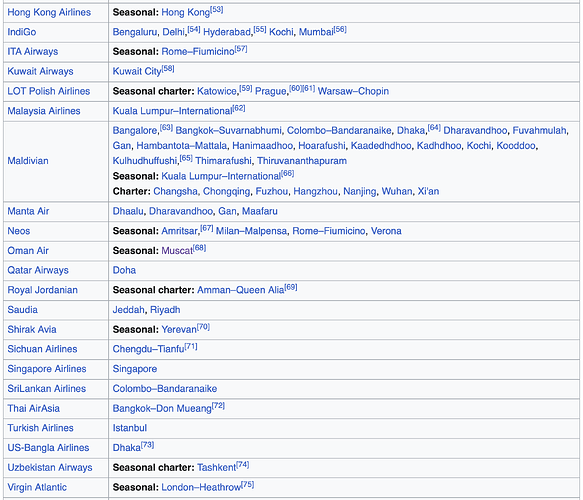Open the Chongqing charter destination link

pyautogui.click(x=226, y=191)
